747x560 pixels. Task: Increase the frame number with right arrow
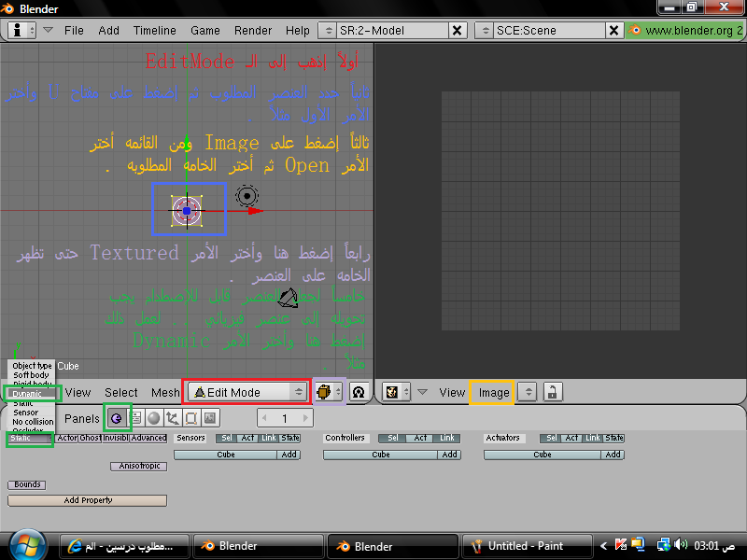pos(305,418)
